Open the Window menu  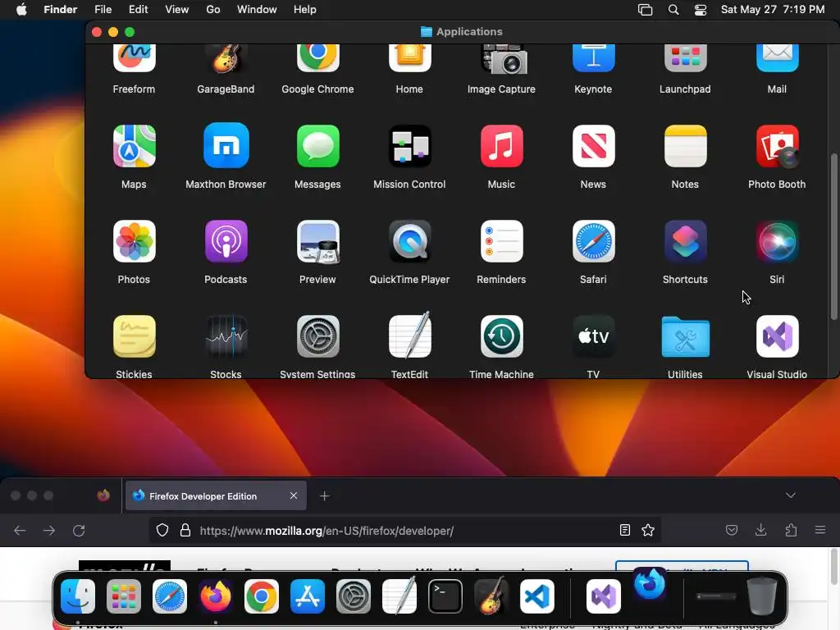point(257,10)
